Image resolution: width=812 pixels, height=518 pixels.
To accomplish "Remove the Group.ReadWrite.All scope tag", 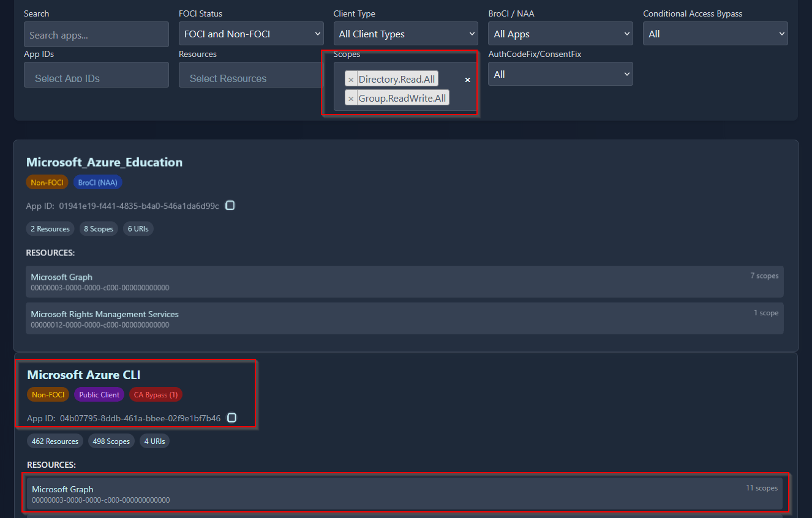I will pos(351,99).
